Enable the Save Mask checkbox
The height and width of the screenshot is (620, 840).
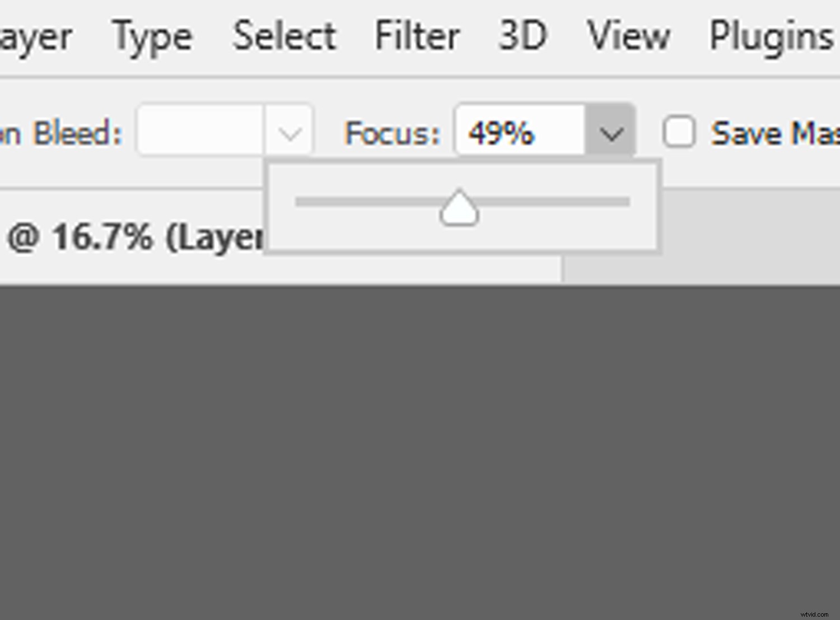[678, 132]
